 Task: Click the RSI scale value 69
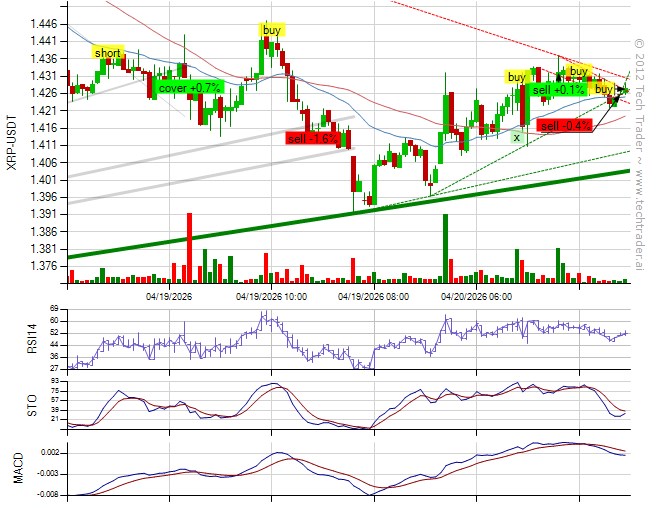54,309
